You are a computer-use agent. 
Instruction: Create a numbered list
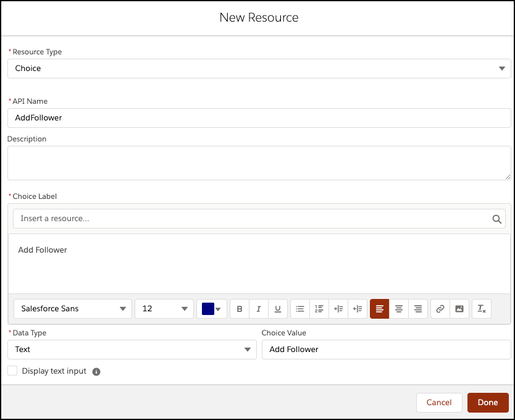pos(319,309)
